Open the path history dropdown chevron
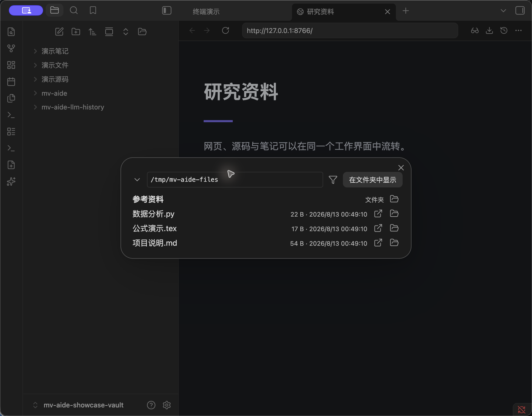 coord(137,180)
